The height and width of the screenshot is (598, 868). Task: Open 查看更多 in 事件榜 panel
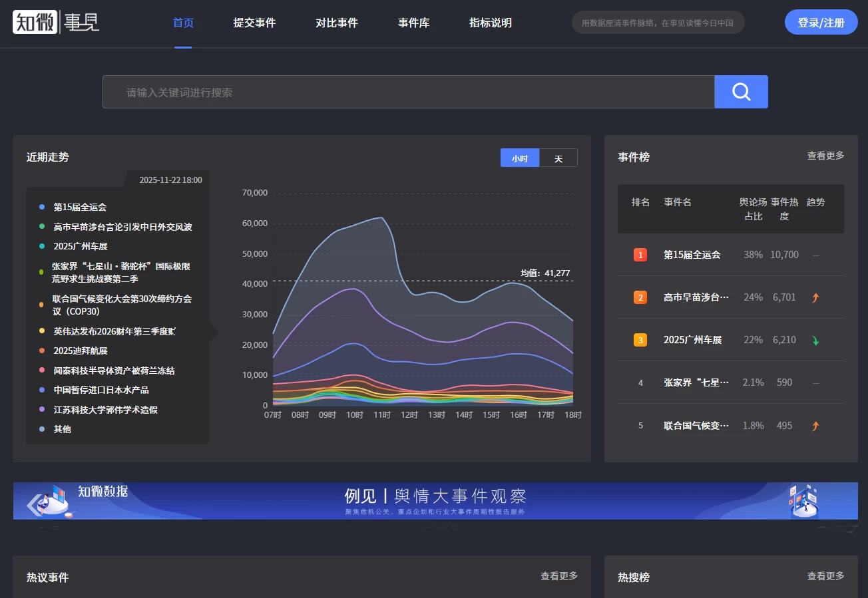tap(825, 156)
